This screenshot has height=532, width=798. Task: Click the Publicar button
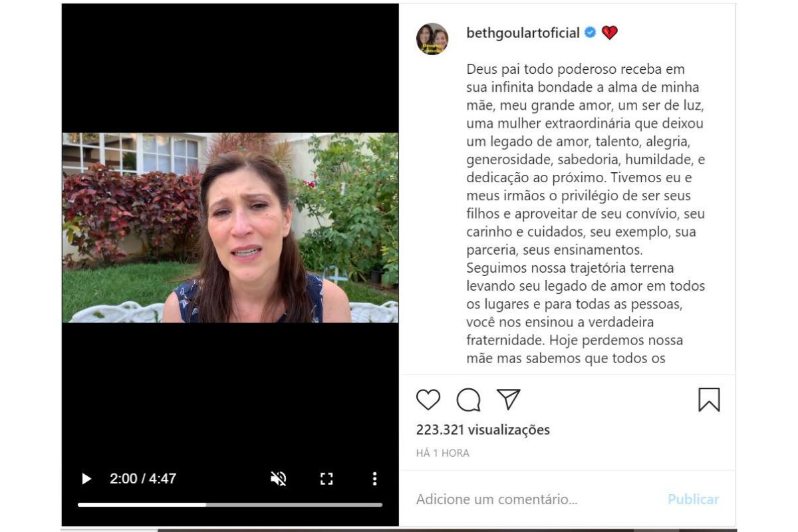(x=694, y=499)
